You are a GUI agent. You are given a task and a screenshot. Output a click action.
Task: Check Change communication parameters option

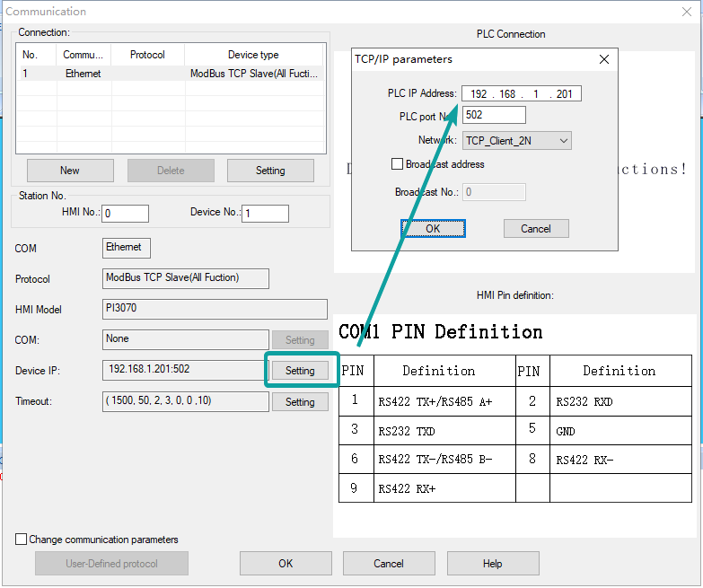pyautogui.click(x=22, y=540)
